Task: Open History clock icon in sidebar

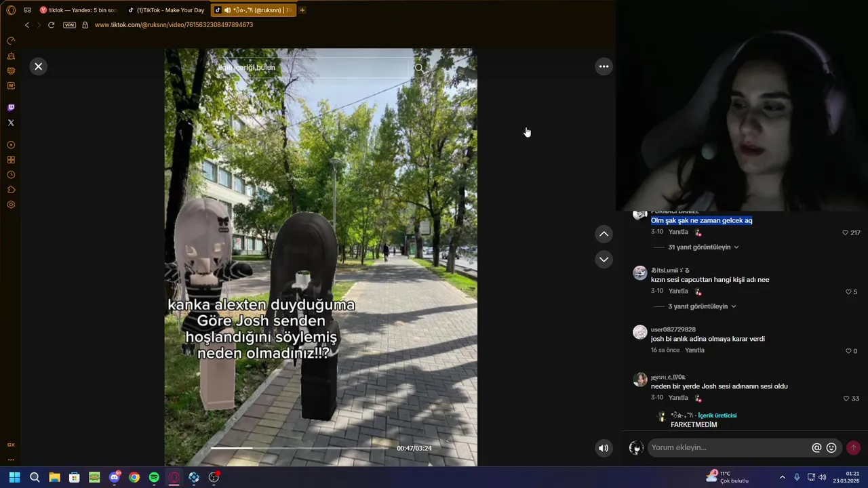Action: [11, 175]
